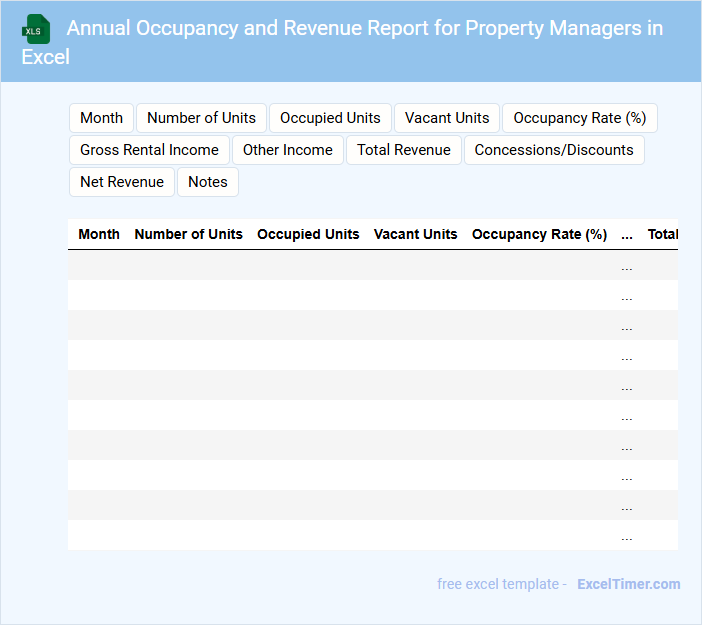Select the Notes tag
702x625 pixels.
pos(208,182)
